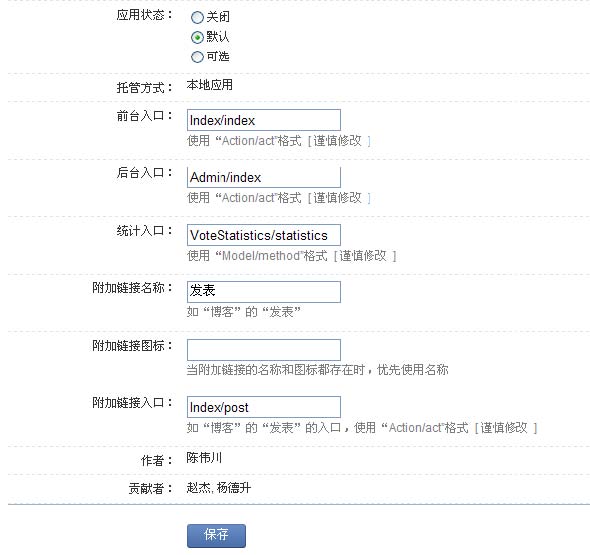Screen dimensions: 590x555
Task: Choose the 默认 application status option
Action: [197, 37]
